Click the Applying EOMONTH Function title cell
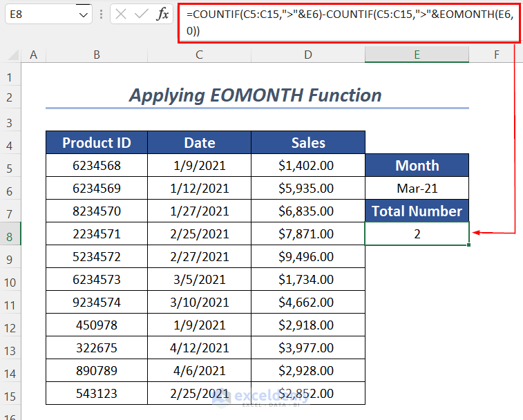 point(256,95)
